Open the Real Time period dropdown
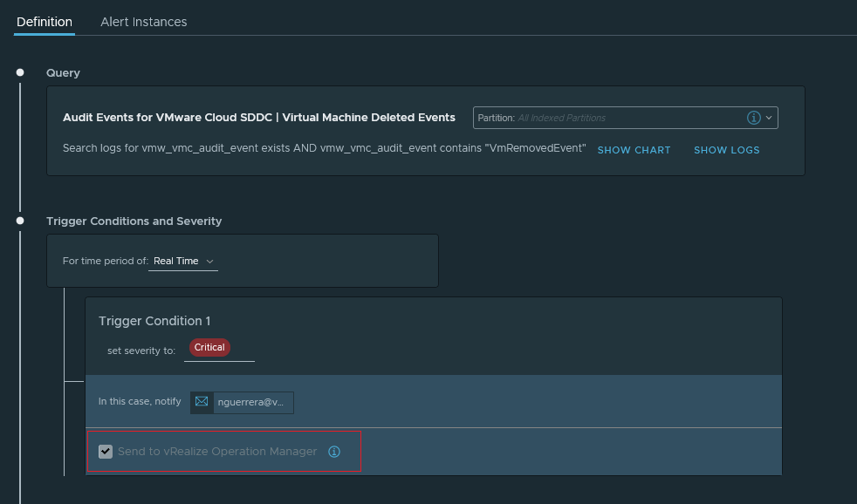The height and width of the screenshot is (504, 857). (183, 261)
